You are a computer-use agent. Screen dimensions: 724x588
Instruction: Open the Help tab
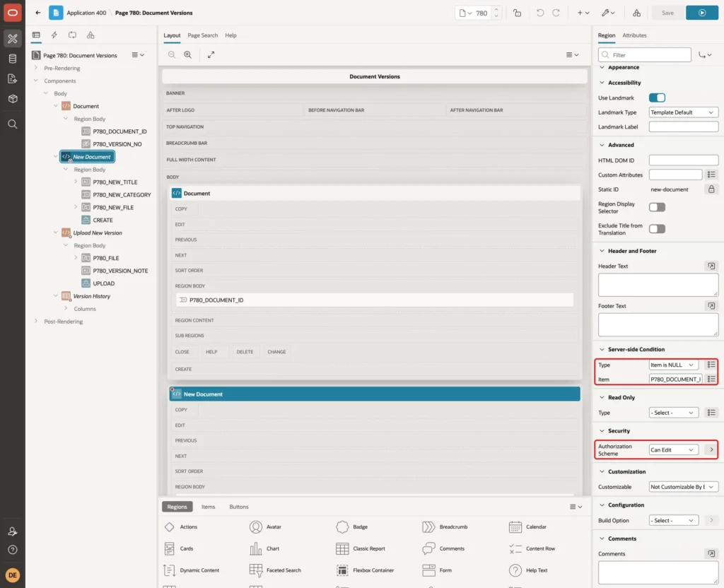230,35
